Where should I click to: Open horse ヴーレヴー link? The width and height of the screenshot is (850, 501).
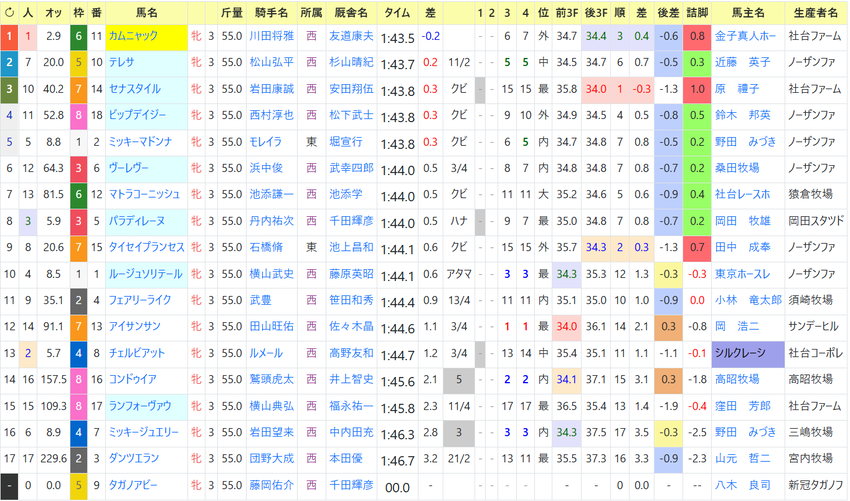(x=128, y=168)
